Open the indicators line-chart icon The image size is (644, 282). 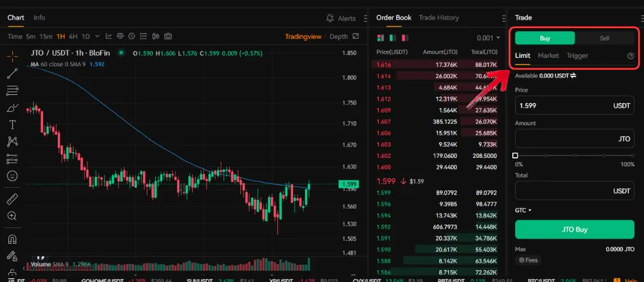pyautogui.click(x=109, y=36)
